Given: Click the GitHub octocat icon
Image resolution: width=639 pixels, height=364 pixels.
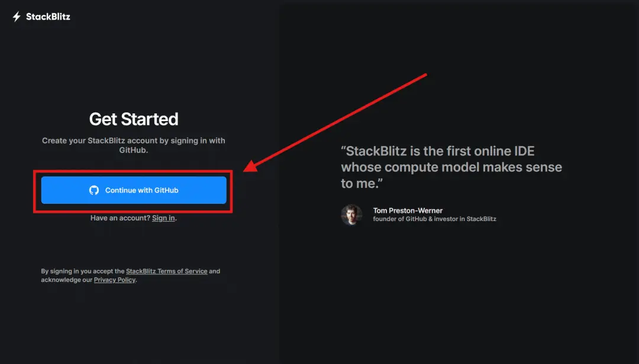Looking at the screenshot, I should [94, 190].
